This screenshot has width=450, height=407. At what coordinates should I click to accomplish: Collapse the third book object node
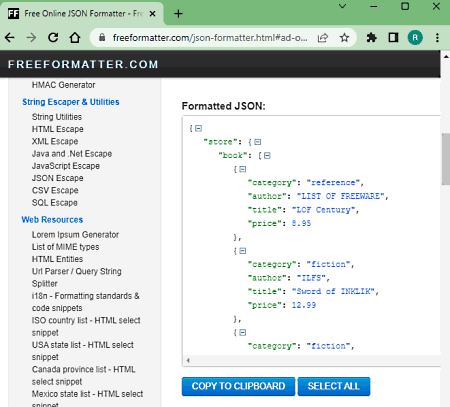(x=243, y=333)
